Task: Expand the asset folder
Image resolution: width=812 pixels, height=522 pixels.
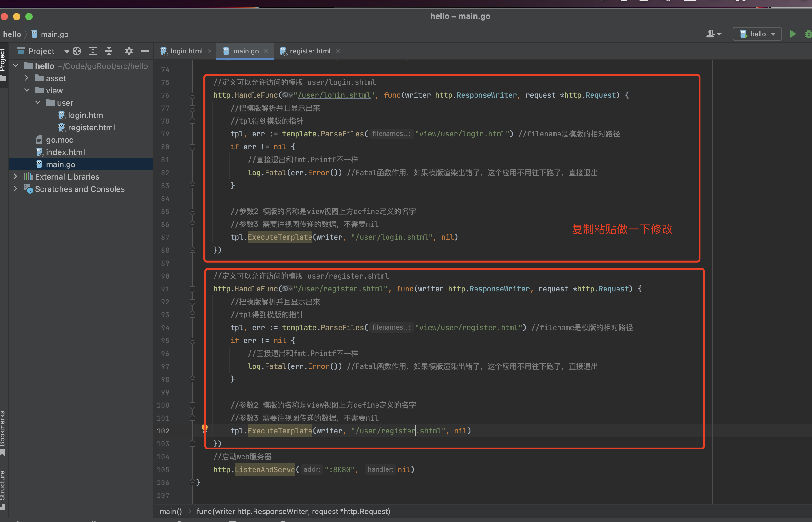Action: 26,78
